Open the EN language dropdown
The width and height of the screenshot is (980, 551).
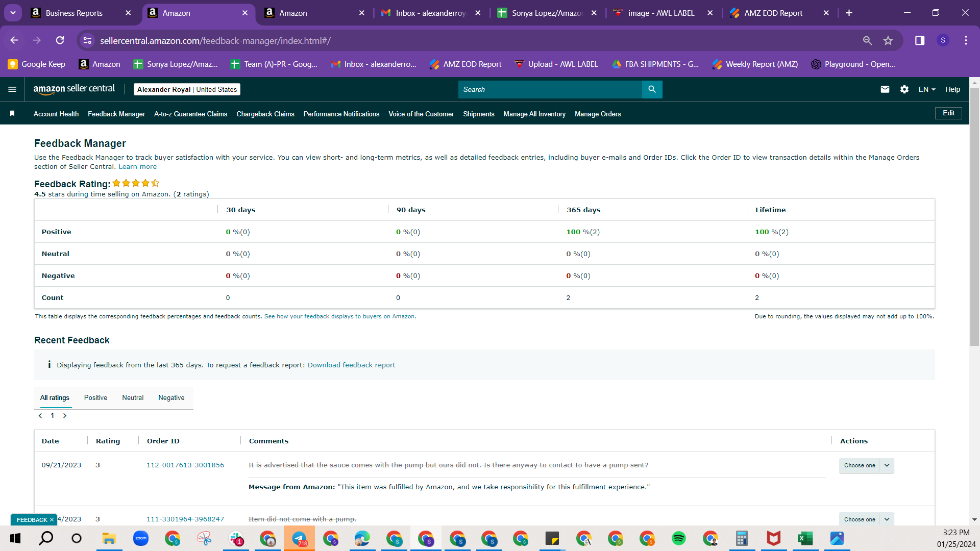927,89
